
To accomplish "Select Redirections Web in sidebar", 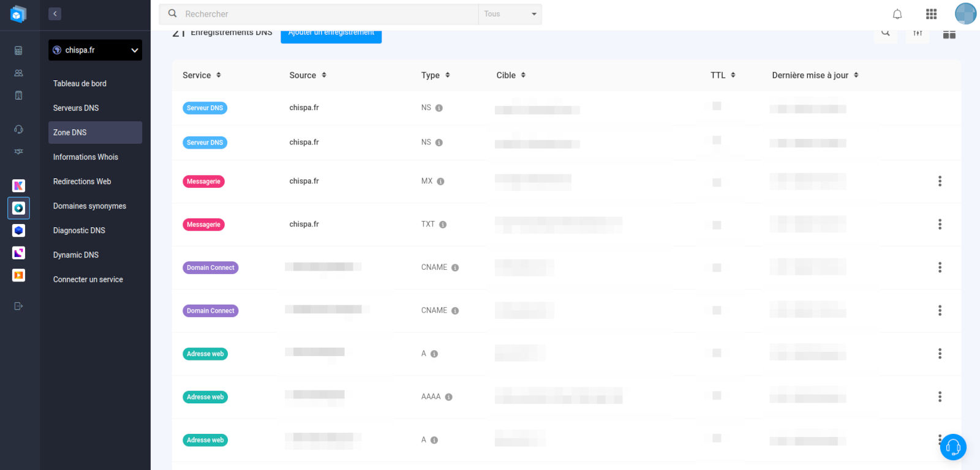I will coord(82,181).
